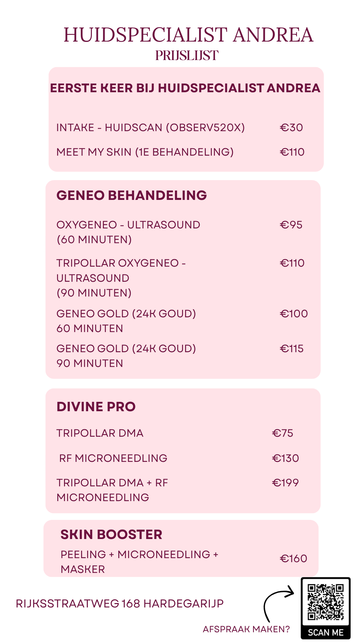Click the €95 price
This screenshot has width=362, height=644.
click(291, 225)
